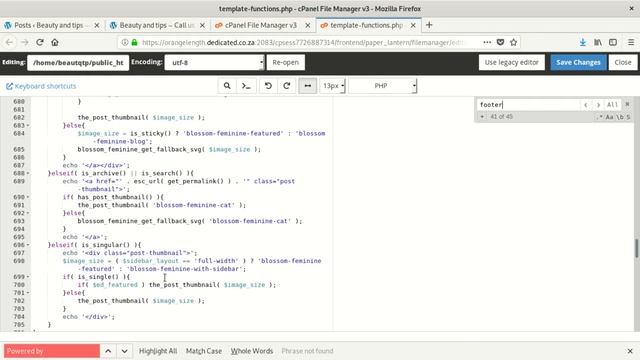
Task: Collapse code fold at line 692
Action: tap(28, 213)
